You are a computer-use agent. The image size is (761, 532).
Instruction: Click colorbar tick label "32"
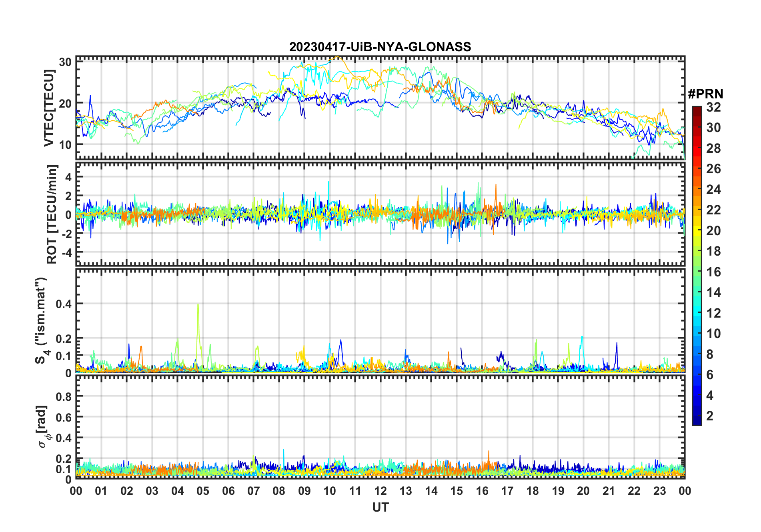click(713, 107)
